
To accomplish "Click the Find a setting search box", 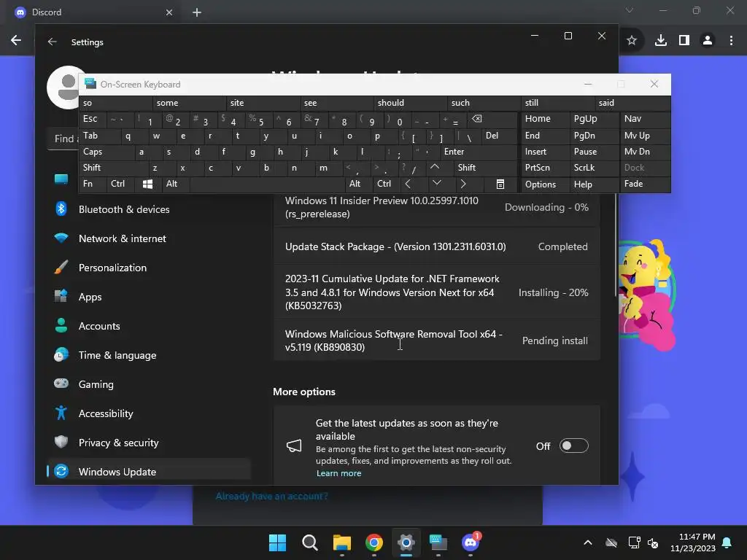I will pyautogui.click(x=64, y=139).
